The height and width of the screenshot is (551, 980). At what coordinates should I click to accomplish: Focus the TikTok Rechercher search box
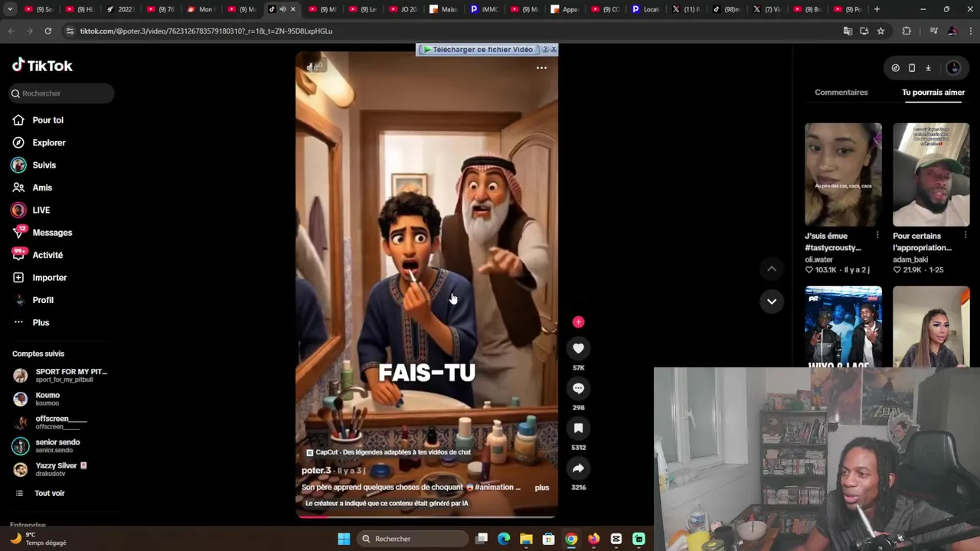click(61, 93)
